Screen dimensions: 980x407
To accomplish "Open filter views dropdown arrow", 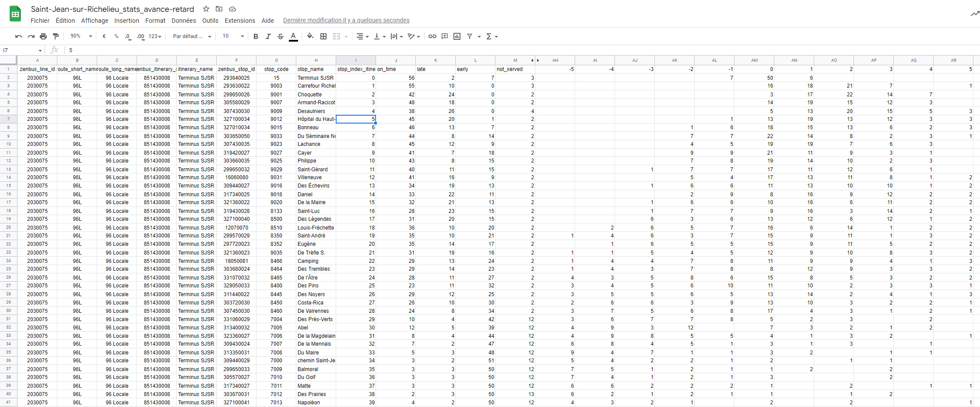I will pyautogui.click(x=479, y=36).
